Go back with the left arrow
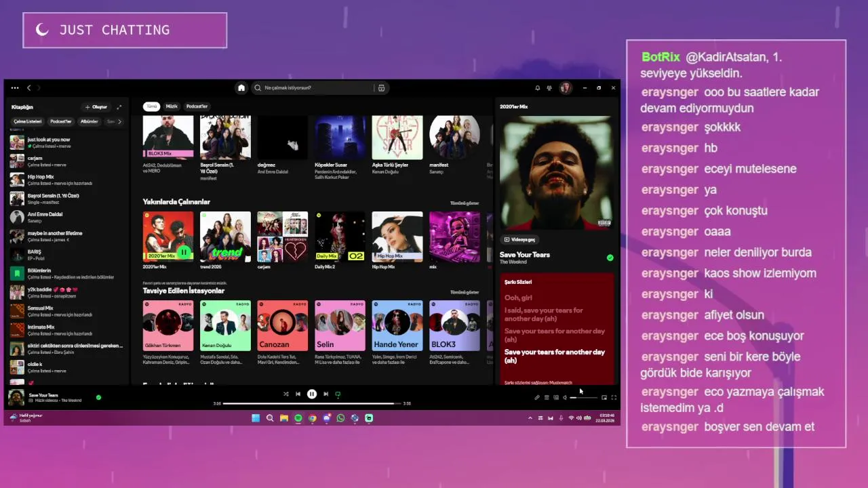The image size is (868, 488). click(x=28, y=88)
